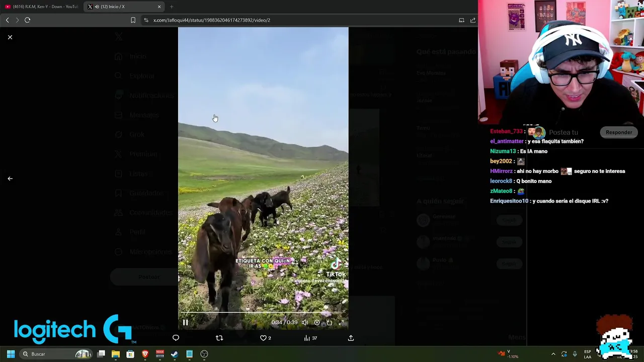
Task: Click the Windows Update tray icon
Action: (564, 354)
